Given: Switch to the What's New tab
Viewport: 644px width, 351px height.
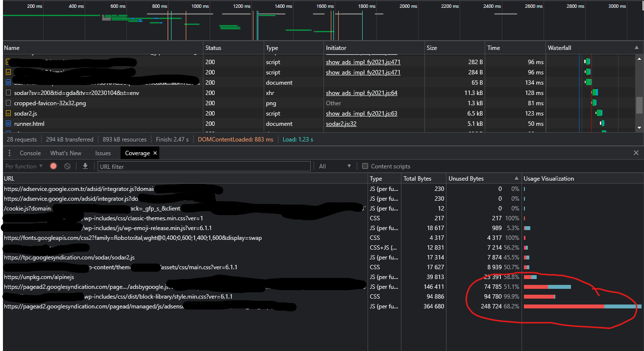Looking at the screenshot, I should 66,153.
